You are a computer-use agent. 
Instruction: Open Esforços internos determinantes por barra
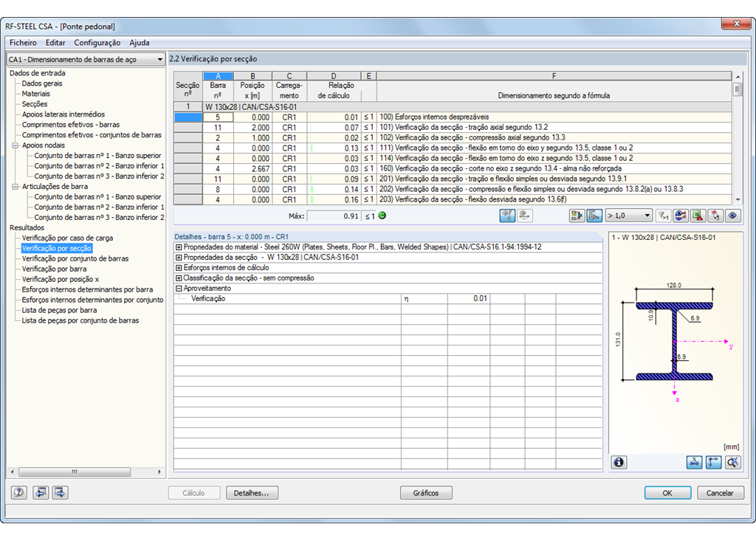[87, 289]
